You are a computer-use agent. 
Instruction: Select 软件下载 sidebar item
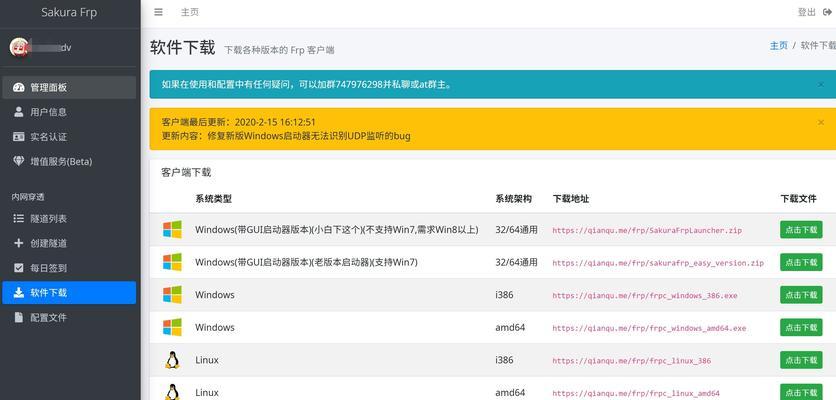click(x=69, y=292)
